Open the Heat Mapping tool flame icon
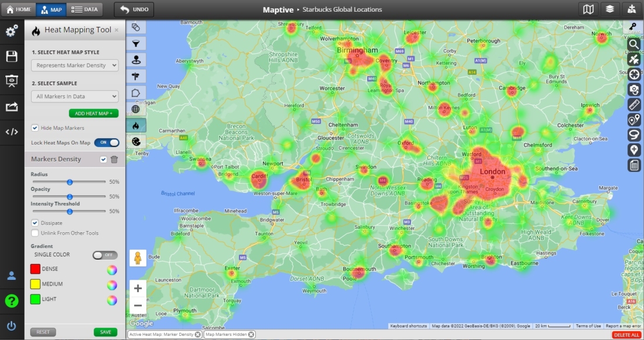 136,125
